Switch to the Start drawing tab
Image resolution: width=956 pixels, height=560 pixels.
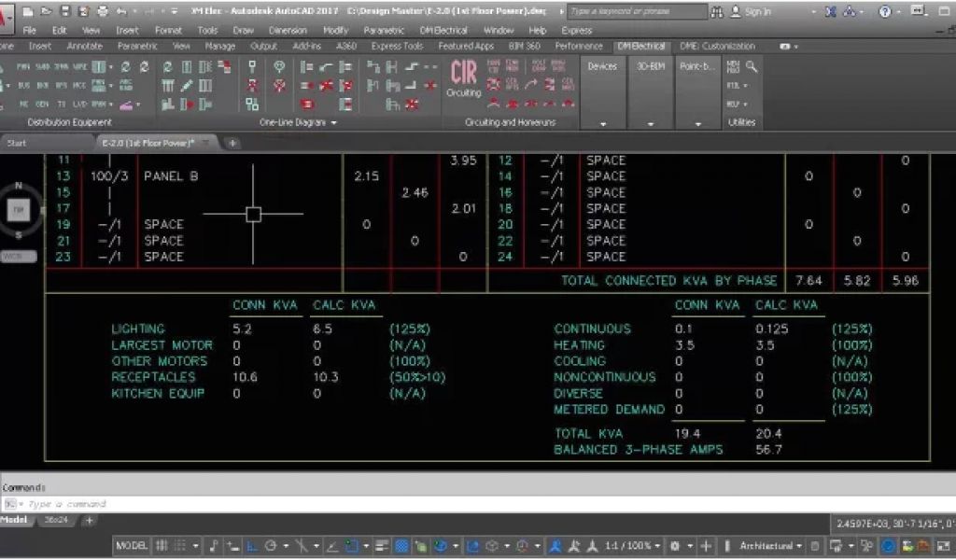click(x=17, y=143)
